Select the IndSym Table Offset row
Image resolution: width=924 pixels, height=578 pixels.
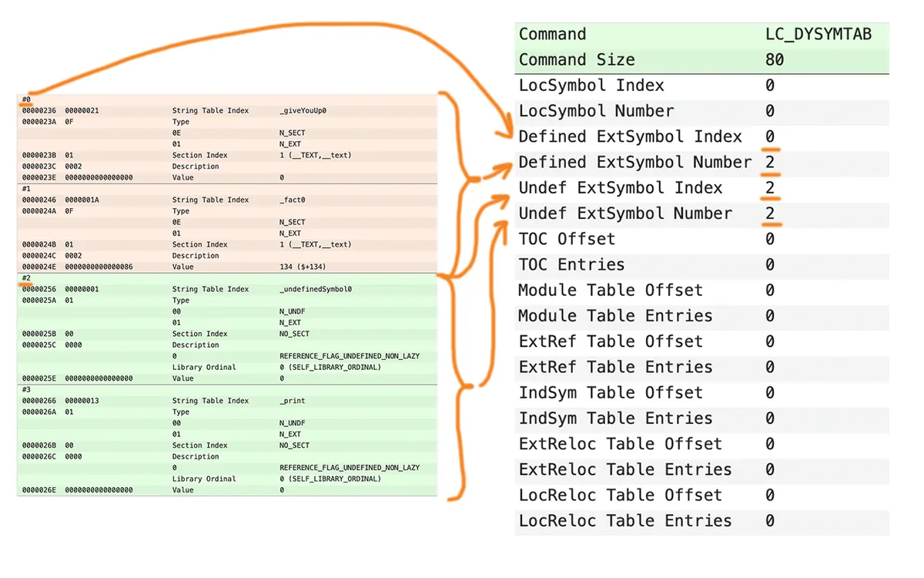click(x=701, y=393)
